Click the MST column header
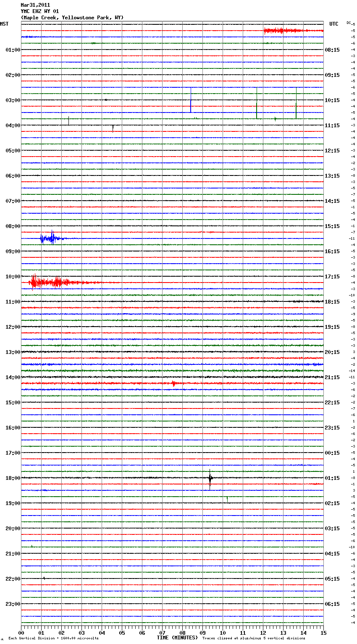Viewport: 357px width, 644px height. click(x=4, y=24)
